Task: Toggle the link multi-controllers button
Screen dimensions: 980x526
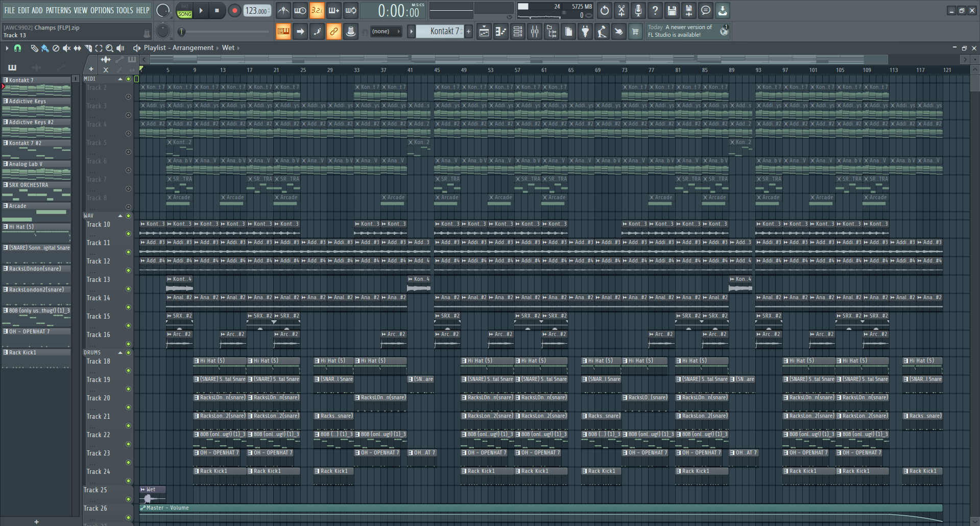Action: [333, 32]
